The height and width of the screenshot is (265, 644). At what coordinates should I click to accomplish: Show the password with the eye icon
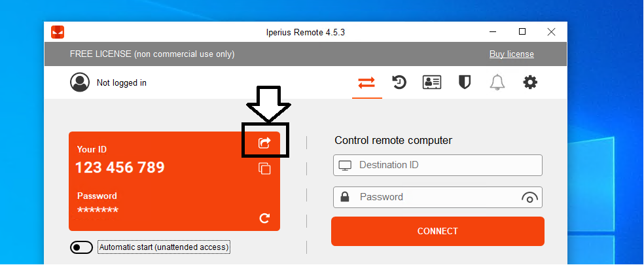tap(529, 198)
